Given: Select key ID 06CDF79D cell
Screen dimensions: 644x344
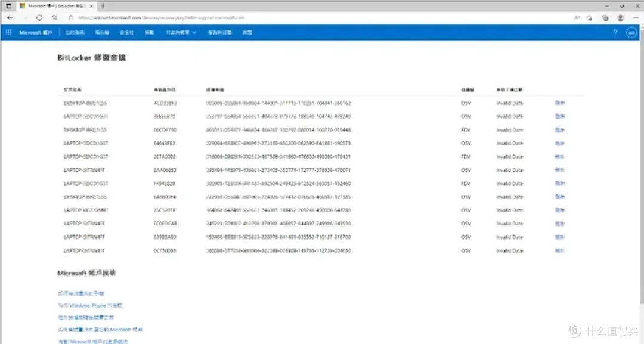Looking at the screenshot, I should [165, 130].
